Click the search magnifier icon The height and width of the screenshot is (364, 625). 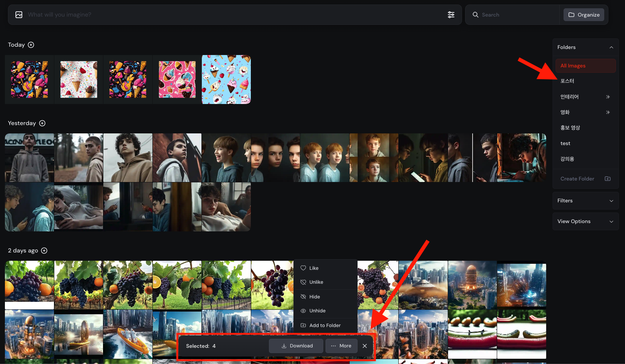coord(475,15)
